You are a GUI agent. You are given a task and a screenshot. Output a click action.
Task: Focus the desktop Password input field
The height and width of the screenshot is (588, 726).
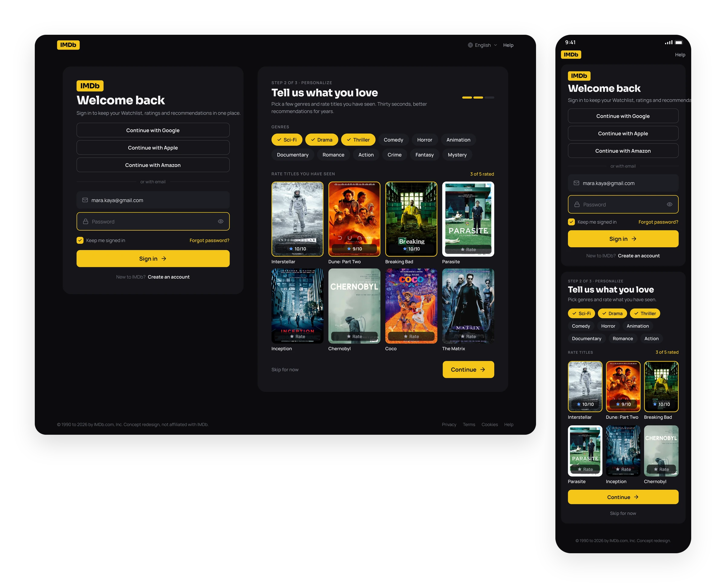(x=153, y=222)
